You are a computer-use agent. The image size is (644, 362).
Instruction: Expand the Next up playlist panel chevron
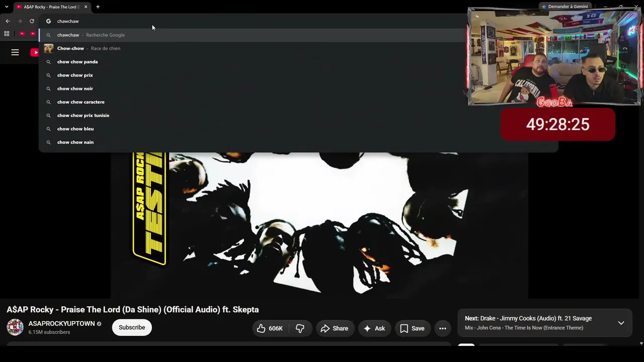[621, 323]
